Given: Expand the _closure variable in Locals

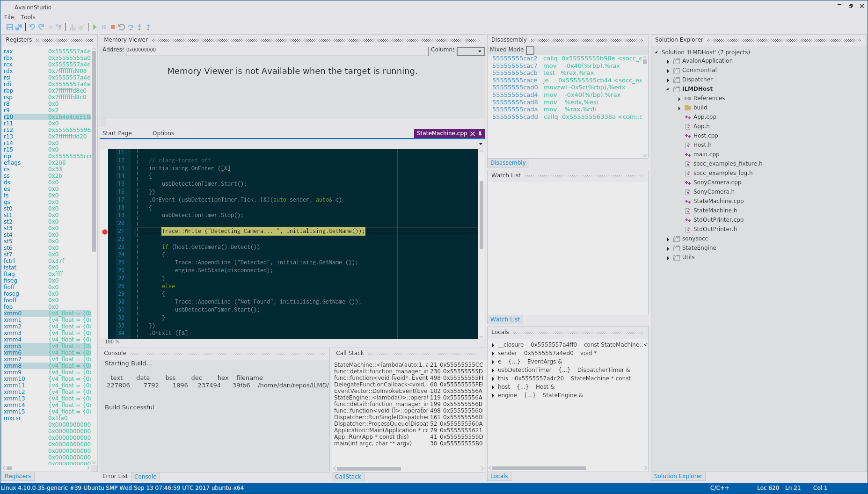Looking at the screenshot, I should click(493, 345).
